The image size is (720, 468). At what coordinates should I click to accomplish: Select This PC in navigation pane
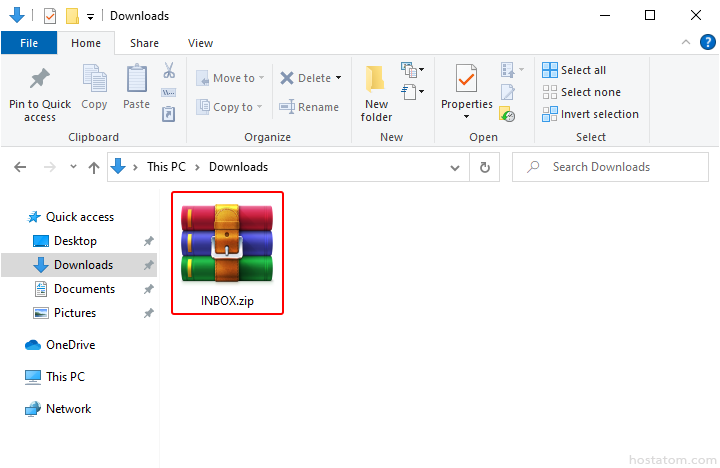pos(55,377)
